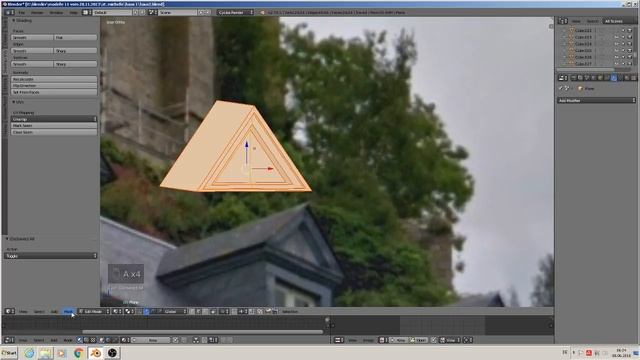Open OBS from the taskbar
This screenshot has height=360, width=640.
tap(112, 353)
